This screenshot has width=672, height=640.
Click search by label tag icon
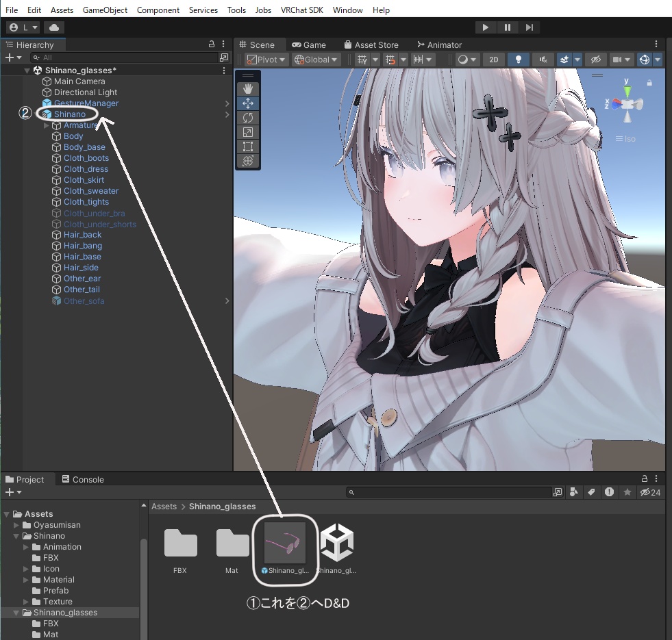click(591, 492)
